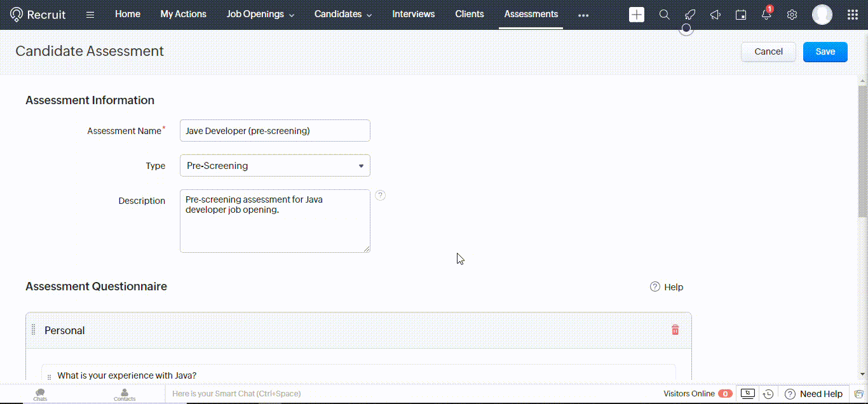Screen dimensions: 868x404
Task: Click the rocket icon in header
Action: (689, 15)
